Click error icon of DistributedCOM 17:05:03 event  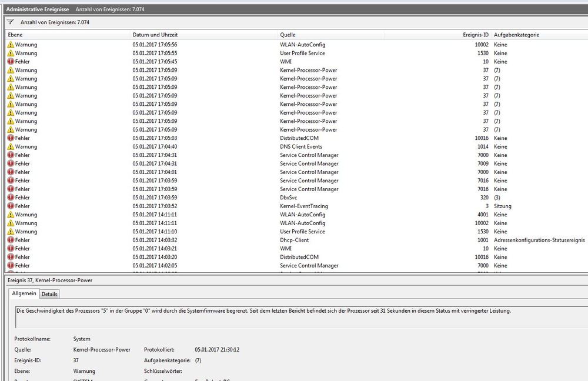(10, 138)
